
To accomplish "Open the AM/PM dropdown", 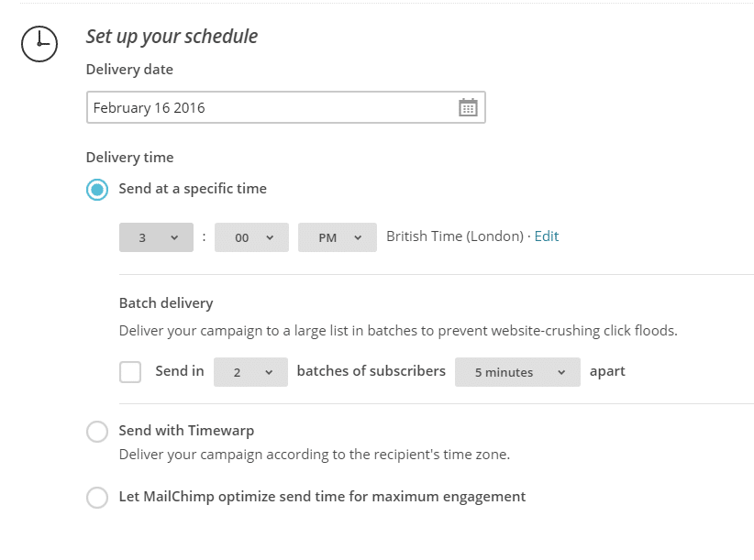I will (x=337, y=237).
